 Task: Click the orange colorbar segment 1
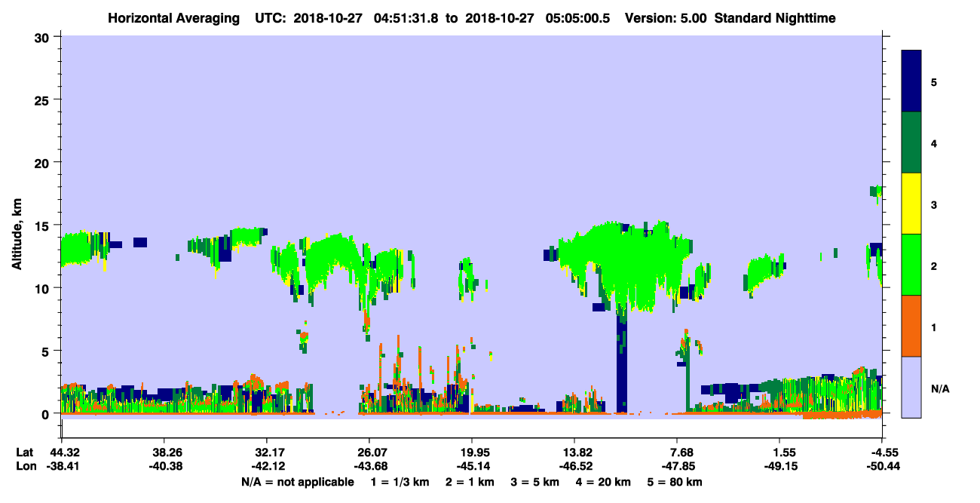911,326
